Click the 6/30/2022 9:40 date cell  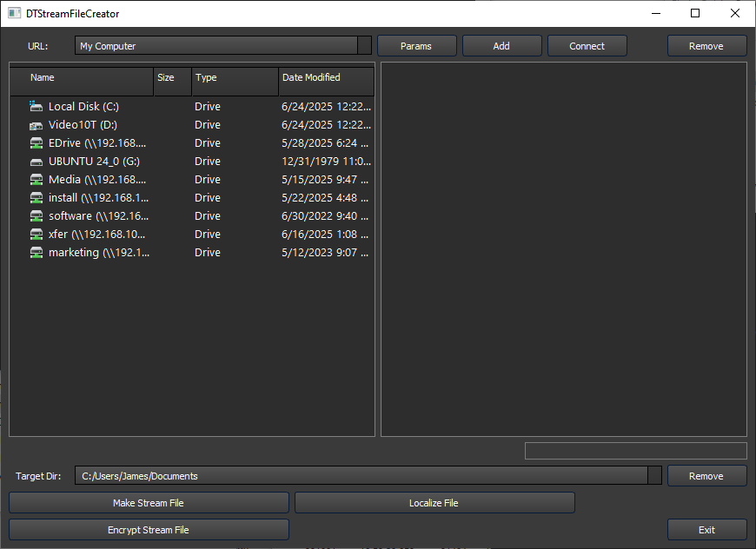[x=325, y=216]
